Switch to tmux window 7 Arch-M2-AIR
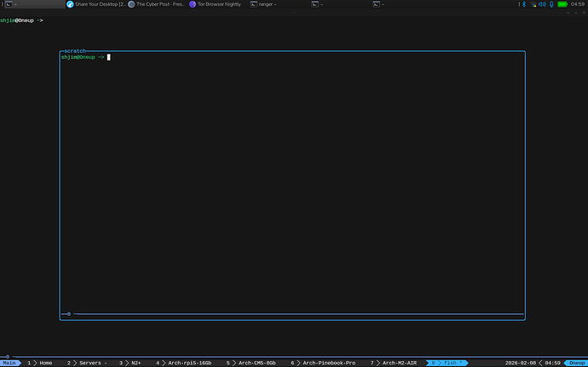This screenshot has height=367, width=588. 395,363
